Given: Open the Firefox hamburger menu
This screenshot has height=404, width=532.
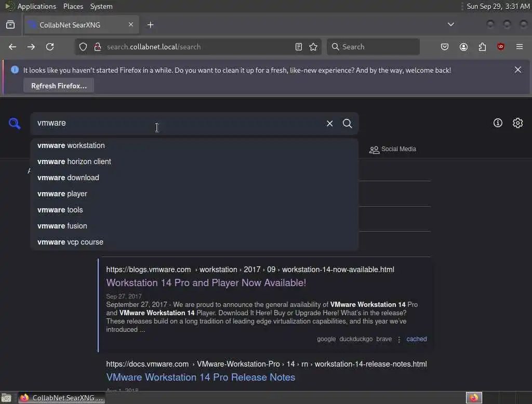Looking at the screenshot, I should click(520, 47).
